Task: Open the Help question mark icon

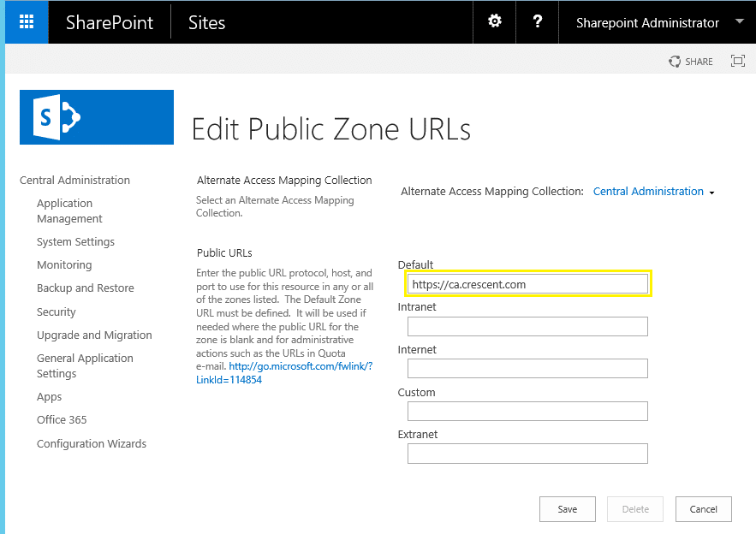Action: click(538, 22)
